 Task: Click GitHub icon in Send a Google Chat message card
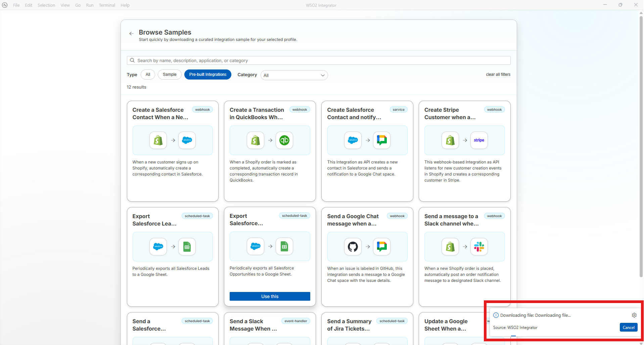[353, 247]
